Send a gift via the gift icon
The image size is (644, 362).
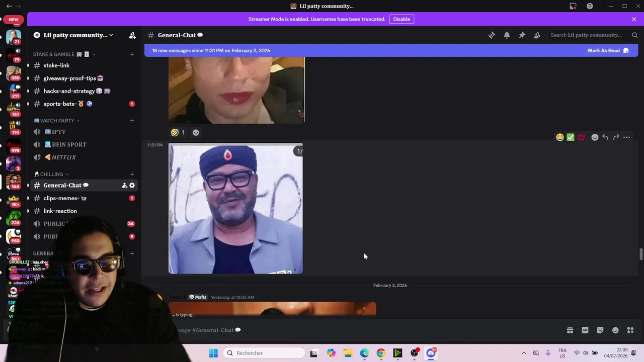[570, 330]
